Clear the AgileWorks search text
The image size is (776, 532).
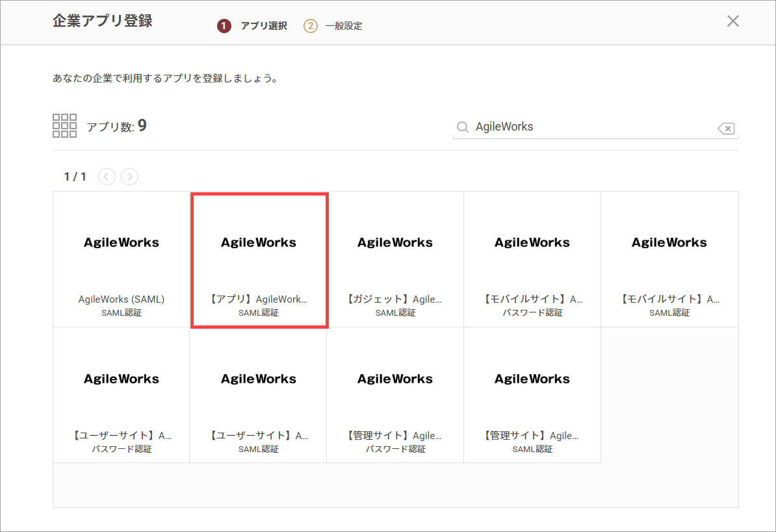[726, 129]
